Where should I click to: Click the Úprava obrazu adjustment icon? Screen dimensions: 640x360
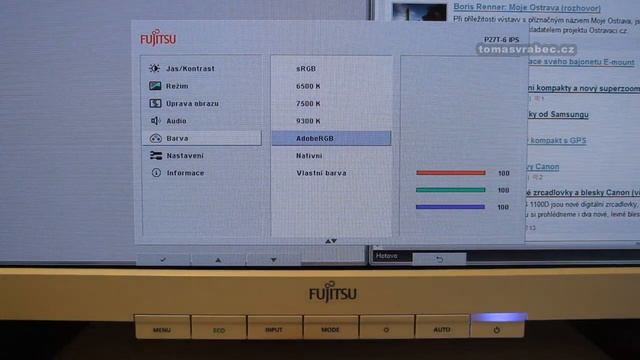155,103
